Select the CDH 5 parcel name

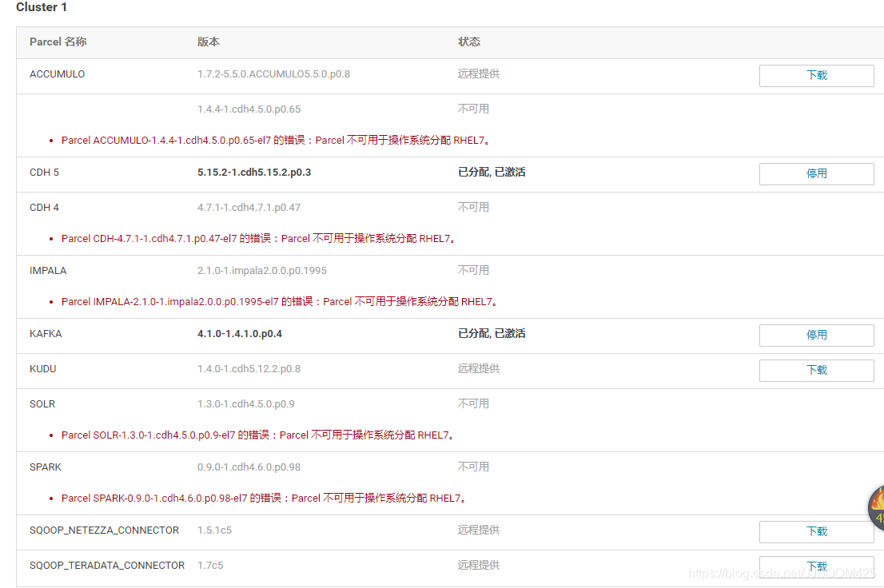pos(46,172)
